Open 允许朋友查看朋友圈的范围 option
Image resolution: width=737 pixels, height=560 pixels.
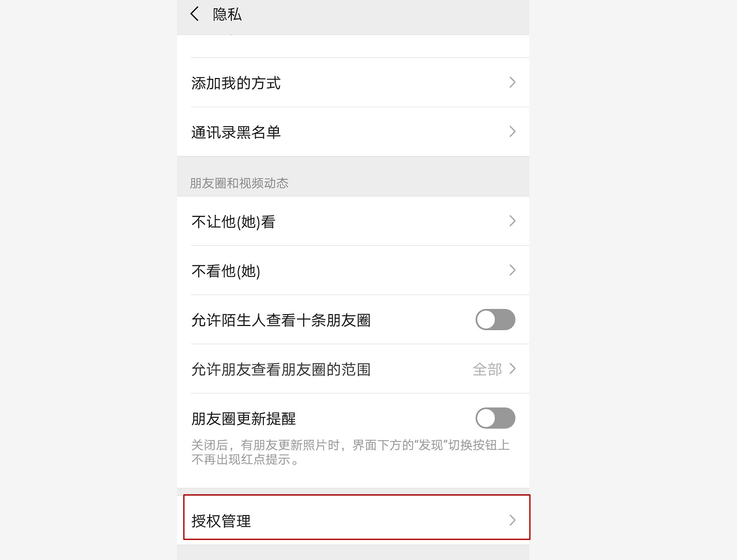pyautogui.click(x=353, y=369)
